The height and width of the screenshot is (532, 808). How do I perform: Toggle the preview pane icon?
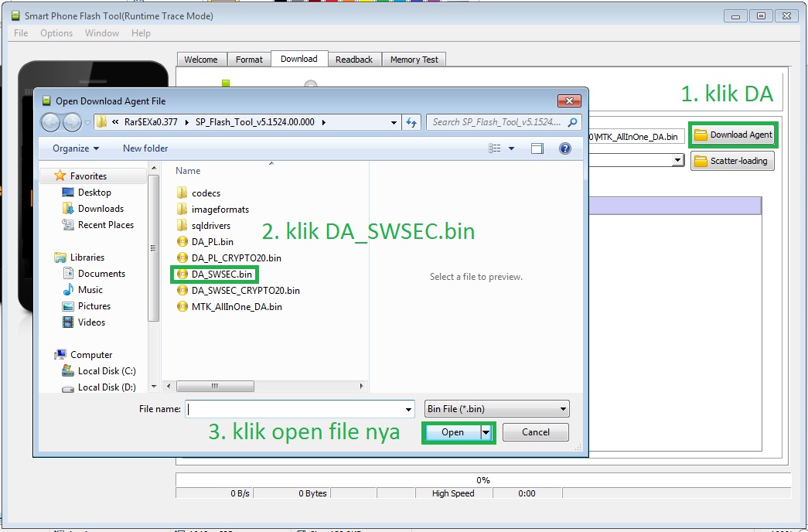537,148
